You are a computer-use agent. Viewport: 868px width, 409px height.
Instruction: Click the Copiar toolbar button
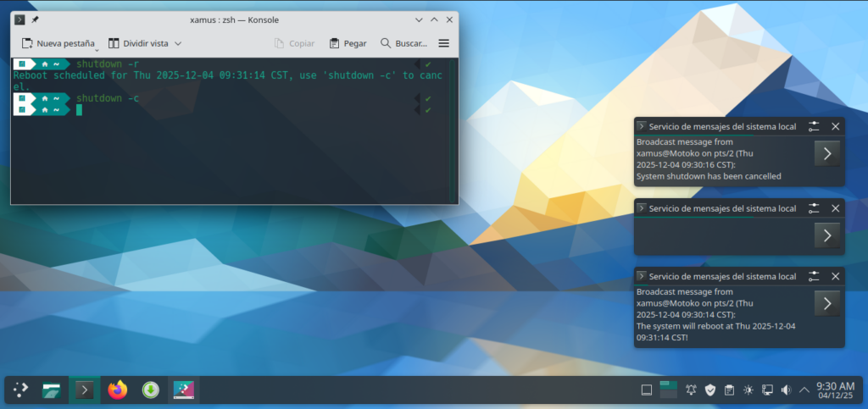294,43
